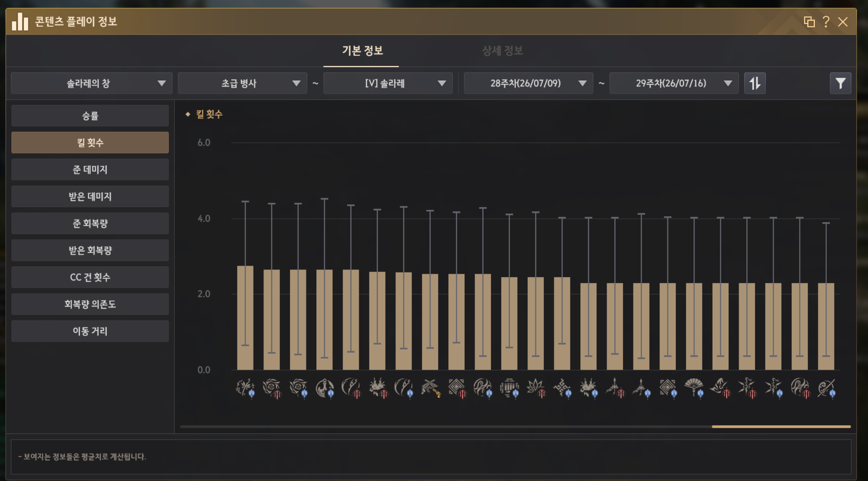Click the lotus flower class icon

tap(536, 388)
